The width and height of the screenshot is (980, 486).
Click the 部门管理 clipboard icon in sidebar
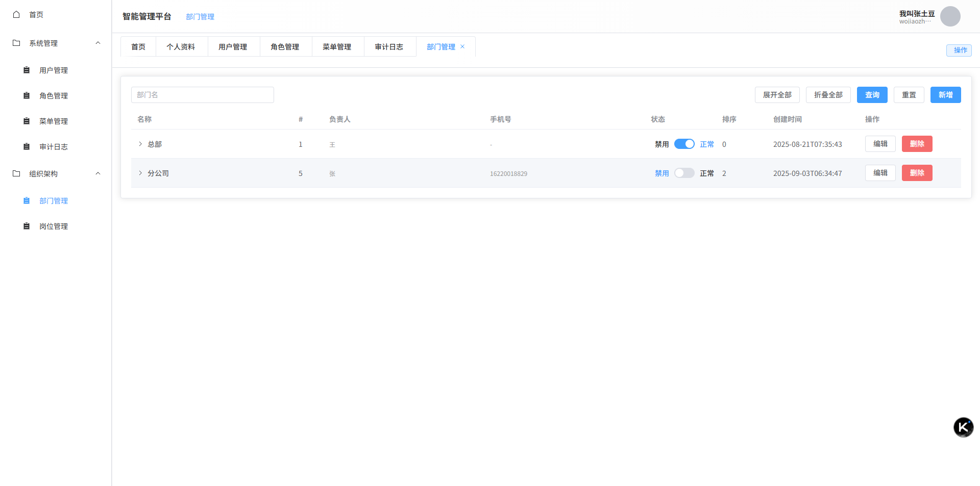[27, 200]
